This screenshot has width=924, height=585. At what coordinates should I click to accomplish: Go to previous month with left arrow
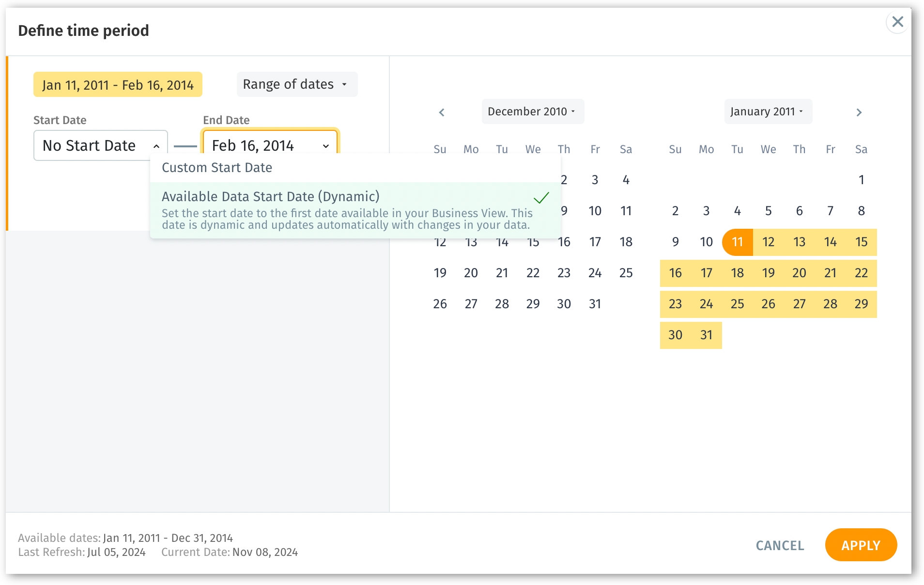tap(442, 112)
